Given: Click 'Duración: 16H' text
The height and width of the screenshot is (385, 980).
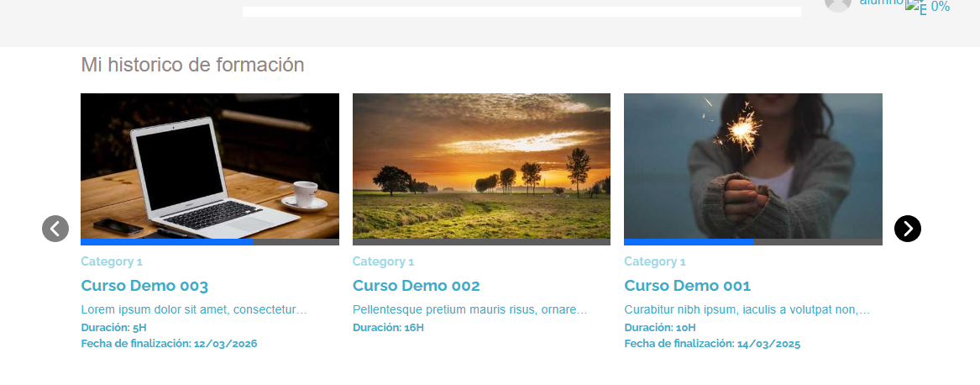Looking at the screenshot, I should click(388, 327).
